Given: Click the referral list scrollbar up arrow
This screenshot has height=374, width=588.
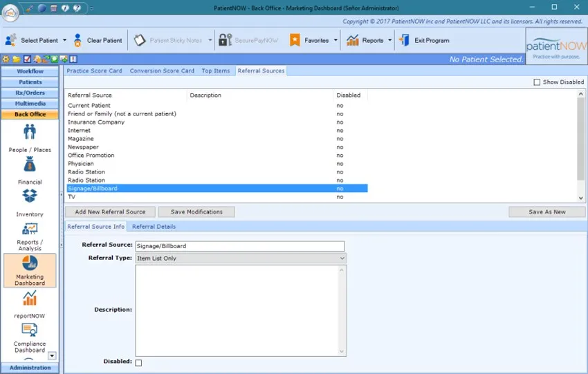Looking at the screenshot, I should (581, 94).
